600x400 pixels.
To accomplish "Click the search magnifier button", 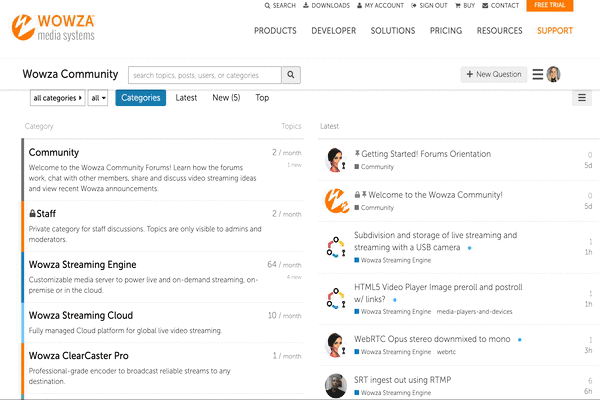I will (x=291, y=75).
